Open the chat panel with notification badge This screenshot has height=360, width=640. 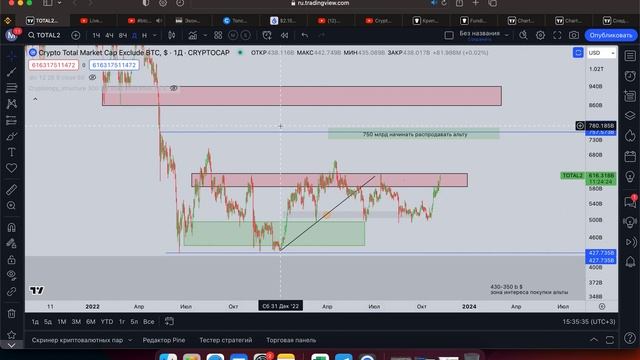point(630,201)
